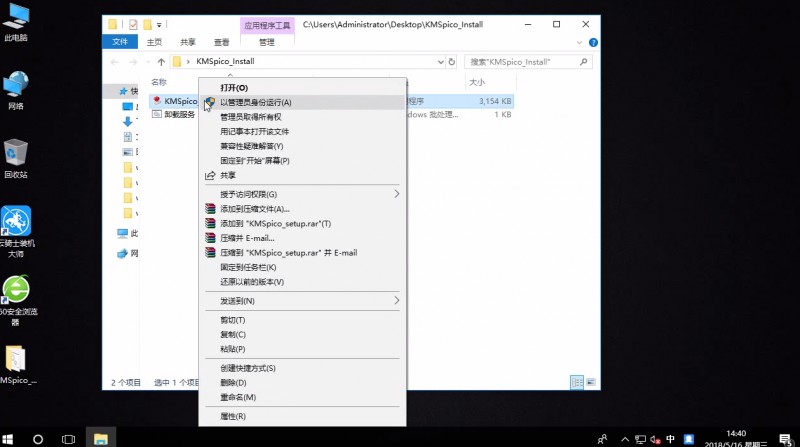Open the 网络 desktop icon
The image size is (800, 447).
coord(16,91)
